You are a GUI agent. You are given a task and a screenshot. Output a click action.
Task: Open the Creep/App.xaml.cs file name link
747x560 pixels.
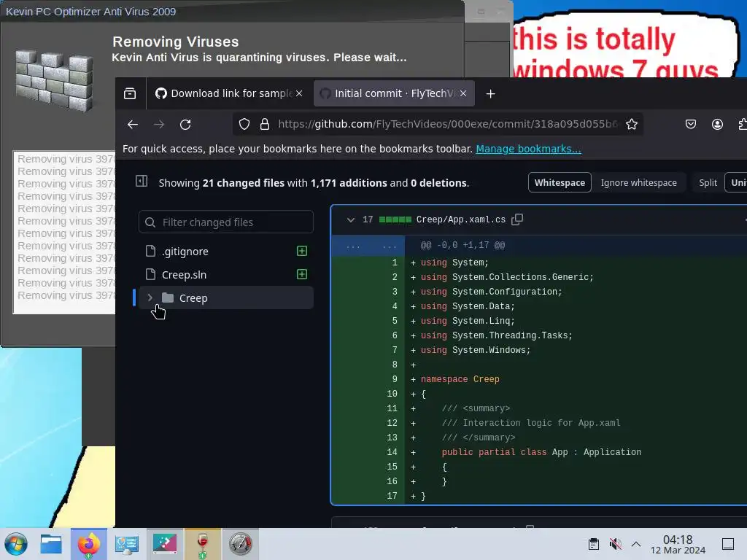coord(461,219)
